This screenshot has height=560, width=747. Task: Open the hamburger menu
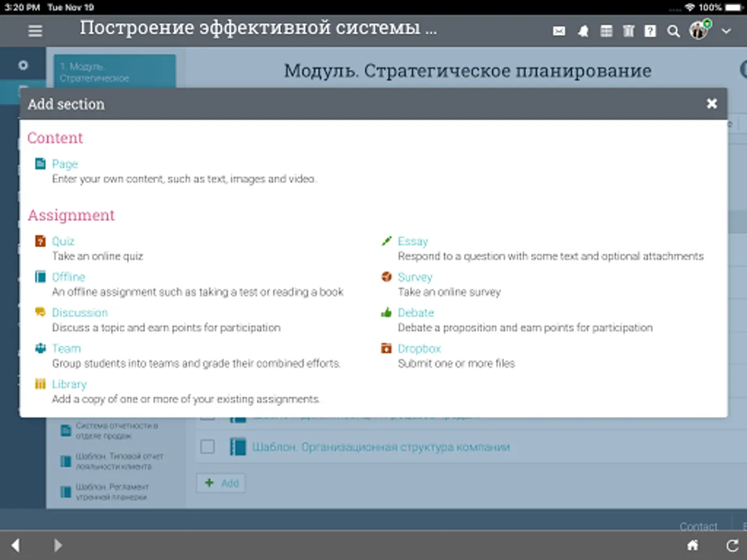tap(35, 30)
